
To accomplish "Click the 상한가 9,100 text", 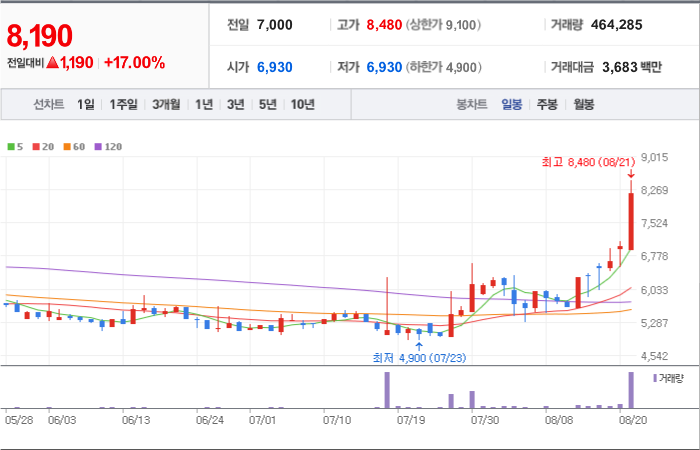I will tap(443, 25).
